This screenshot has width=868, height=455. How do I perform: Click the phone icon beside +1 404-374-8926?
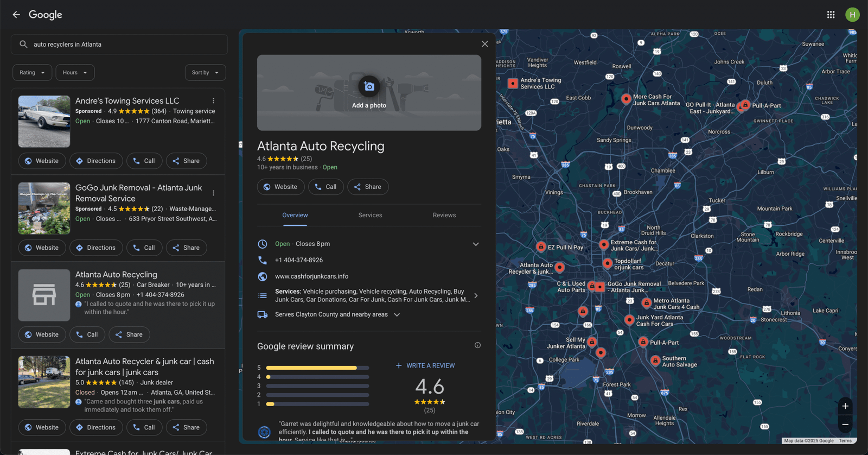263,260
